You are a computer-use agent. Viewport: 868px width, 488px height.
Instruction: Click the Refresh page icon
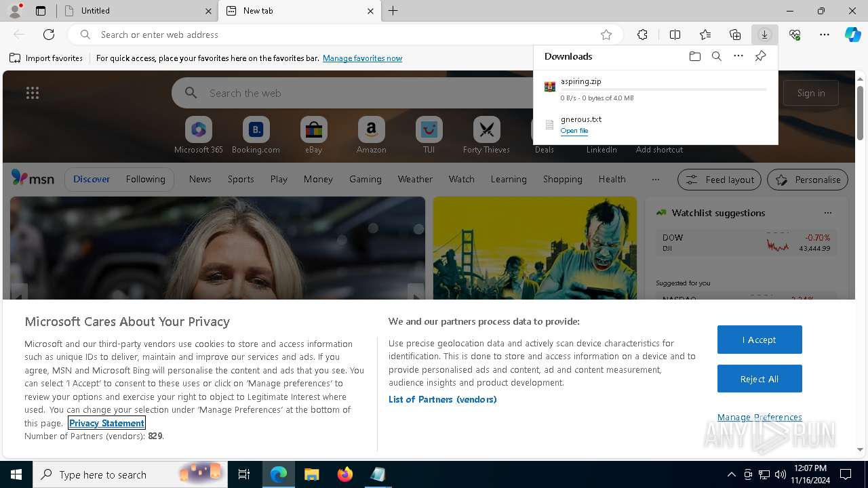(x=49, y=35)
